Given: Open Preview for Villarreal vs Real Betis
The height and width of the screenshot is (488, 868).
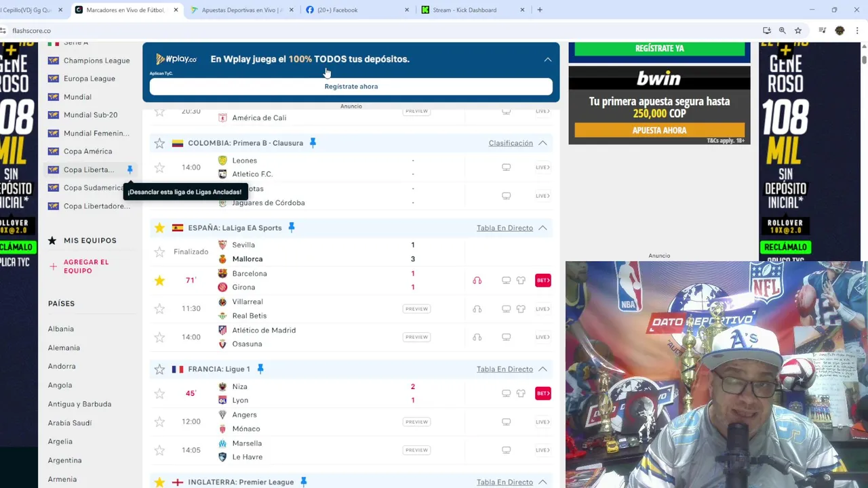Looking at the screenshot, I should [x=416, y=309].
